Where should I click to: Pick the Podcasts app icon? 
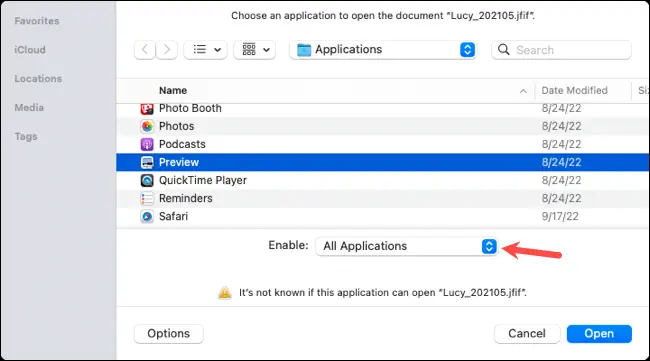point(147,144)
